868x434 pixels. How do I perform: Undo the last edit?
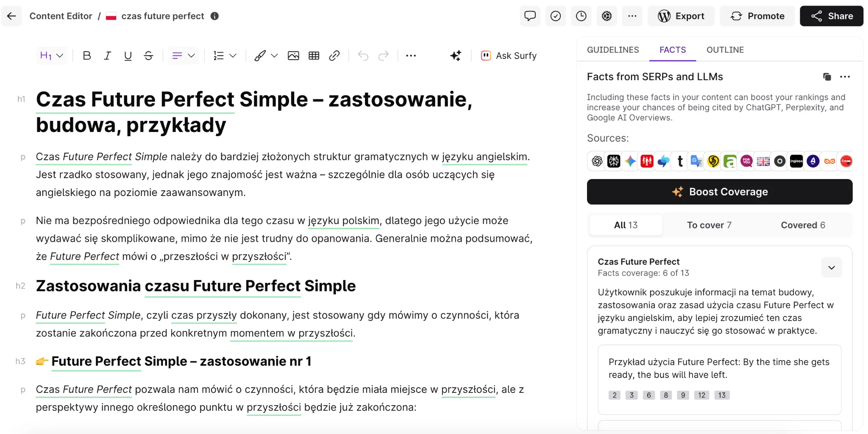(363, 56)
